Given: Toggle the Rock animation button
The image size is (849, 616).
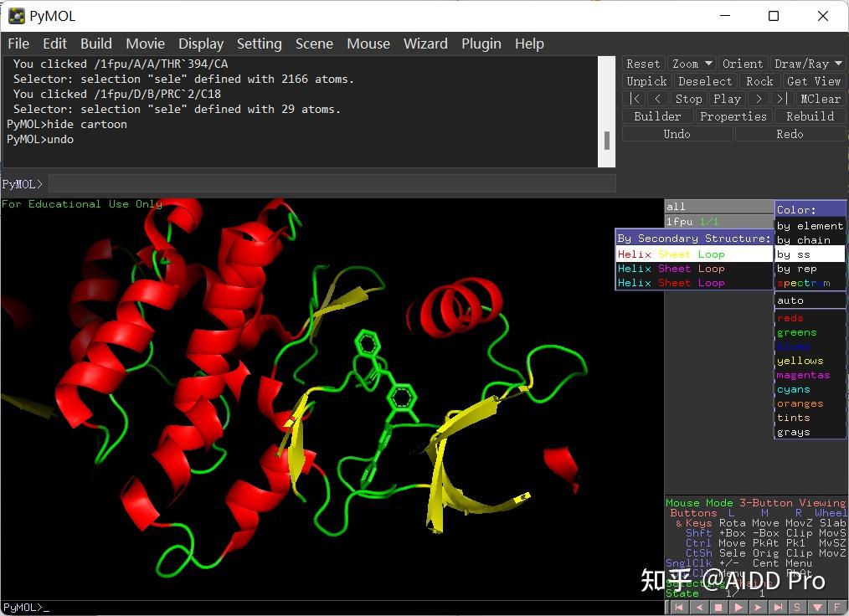Looking at the screenshot, I should (x=759, y=81).
